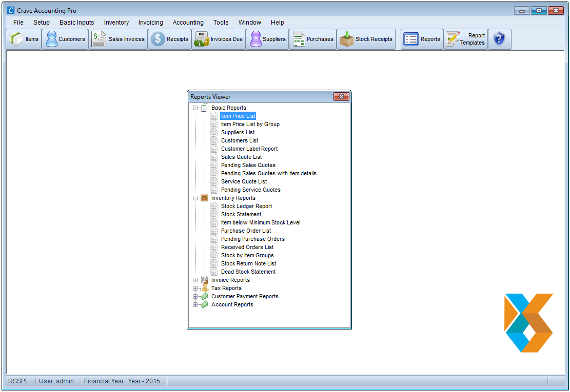Close the Reports Viewer window
This screenshot has width=570, height=392.
click(341, 96)
